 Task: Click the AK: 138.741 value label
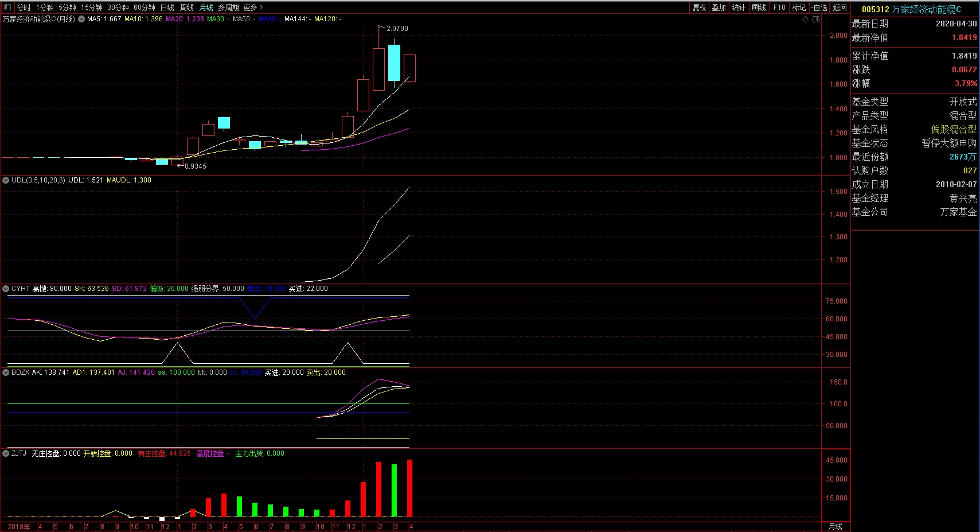tap(50, 372)
